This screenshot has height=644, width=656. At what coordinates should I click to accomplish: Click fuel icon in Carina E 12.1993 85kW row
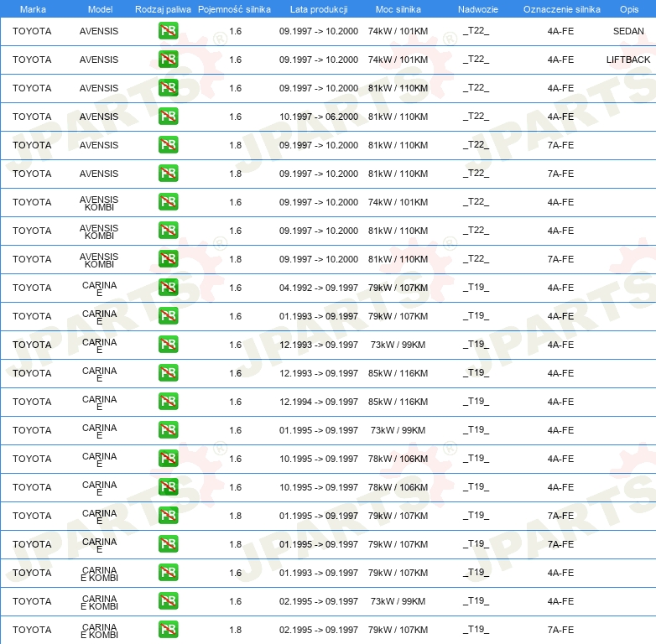coord(168,373)
